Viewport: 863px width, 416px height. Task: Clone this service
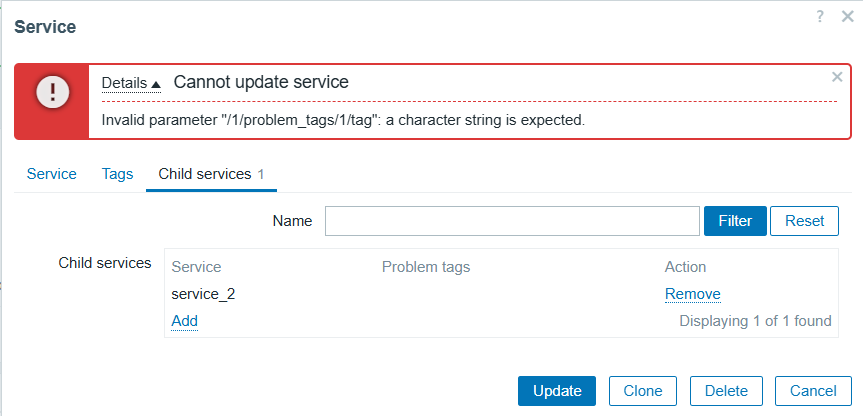click(643, 391)
